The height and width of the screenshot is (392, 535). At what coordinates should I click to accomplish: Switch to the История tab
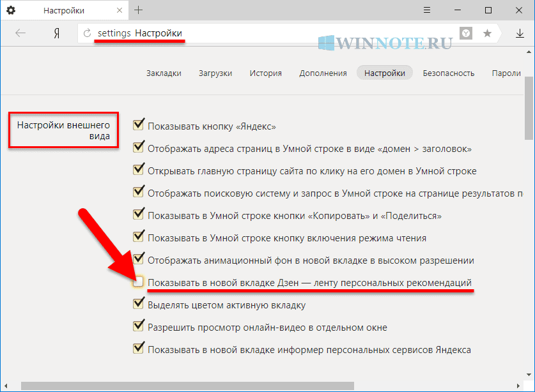265,73
